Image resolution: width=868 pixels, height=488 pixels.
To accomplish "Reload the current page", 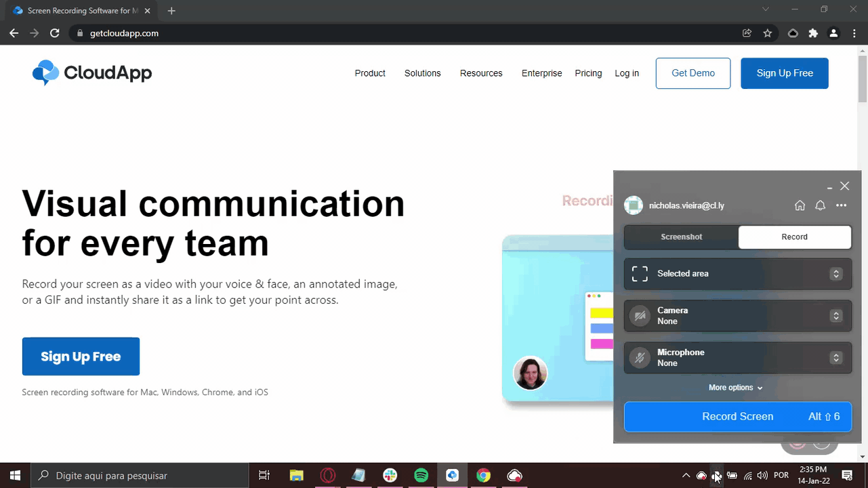I will [55, 33].
